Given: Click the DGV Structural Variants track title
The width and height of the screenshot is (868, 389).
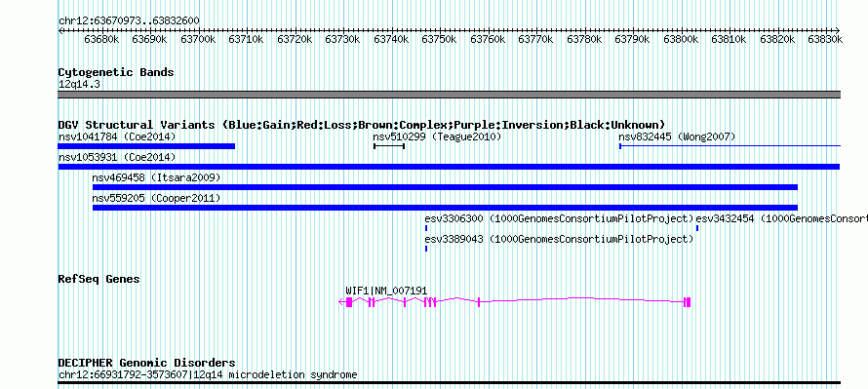Looking at the screenshot, I should coord(362,125).
